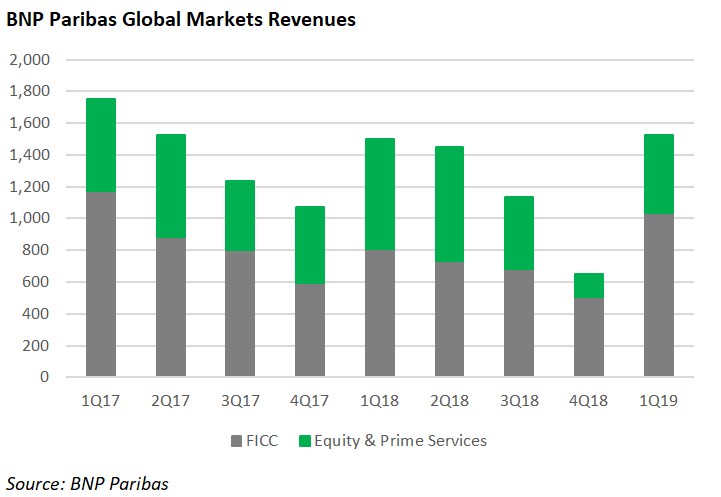Click the green equity bar segment for 4Q17
This screenshot has height=497, width=721.
coord(310,245)
